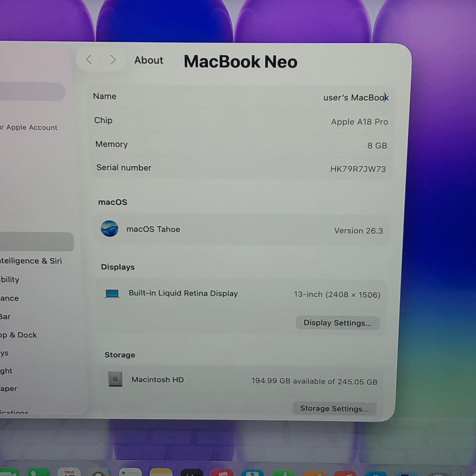Click the Chip row label

point(103,120)
